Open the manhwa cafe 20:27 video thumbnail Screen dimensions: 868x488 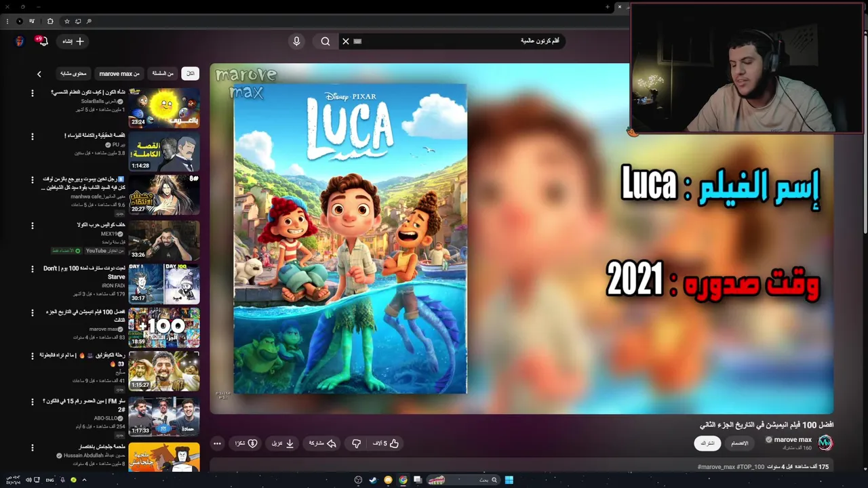pyautogui.click(x=164, y=195)
